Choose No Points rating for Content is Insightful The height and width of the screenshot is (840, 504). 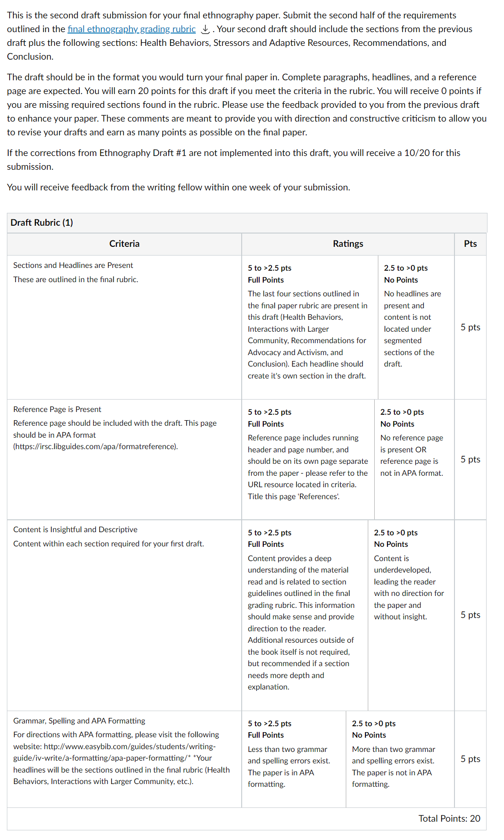tap(411, 615)
